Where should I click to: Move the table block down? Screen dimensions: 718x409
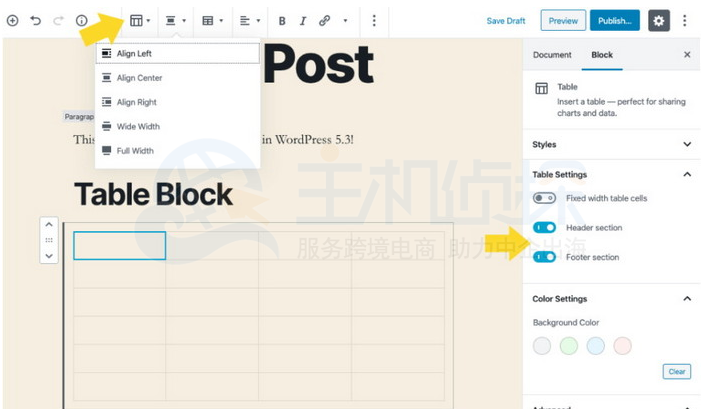coord(49,256)
